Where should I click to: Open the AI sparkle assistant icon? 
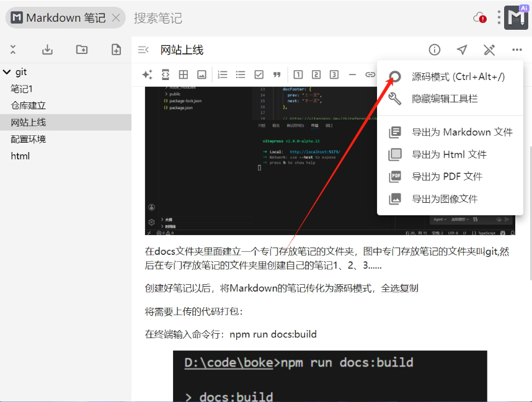click(147, 74)
